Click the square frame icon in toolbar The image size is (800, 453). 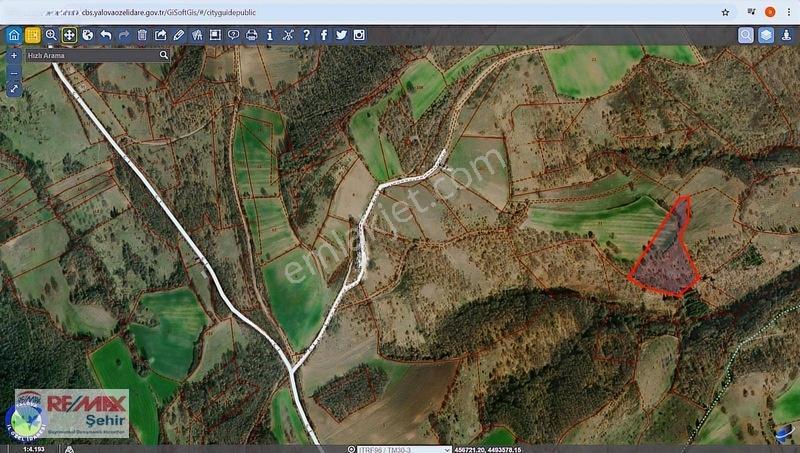[x=215, y=35]
